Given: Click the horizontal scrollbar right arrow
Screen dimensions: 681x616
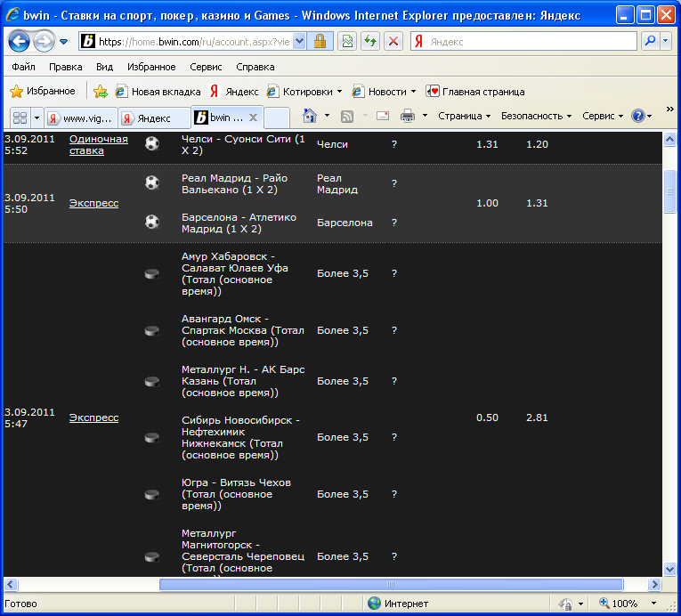Looking at the screenshot, I should (x=654, y=584).
